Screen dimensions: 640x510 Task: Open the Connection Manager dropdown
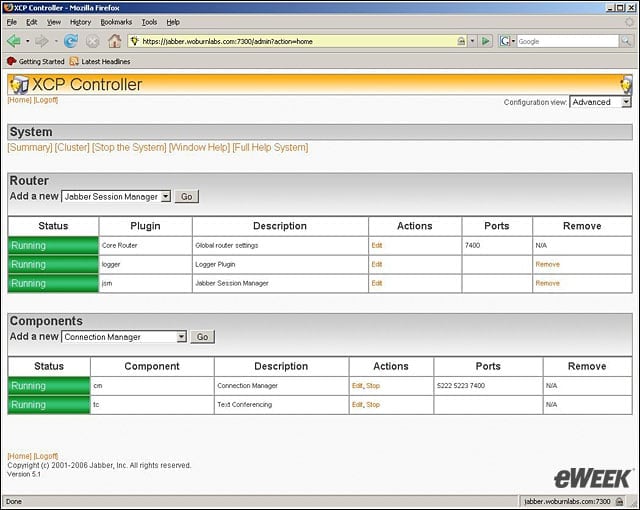182,337
